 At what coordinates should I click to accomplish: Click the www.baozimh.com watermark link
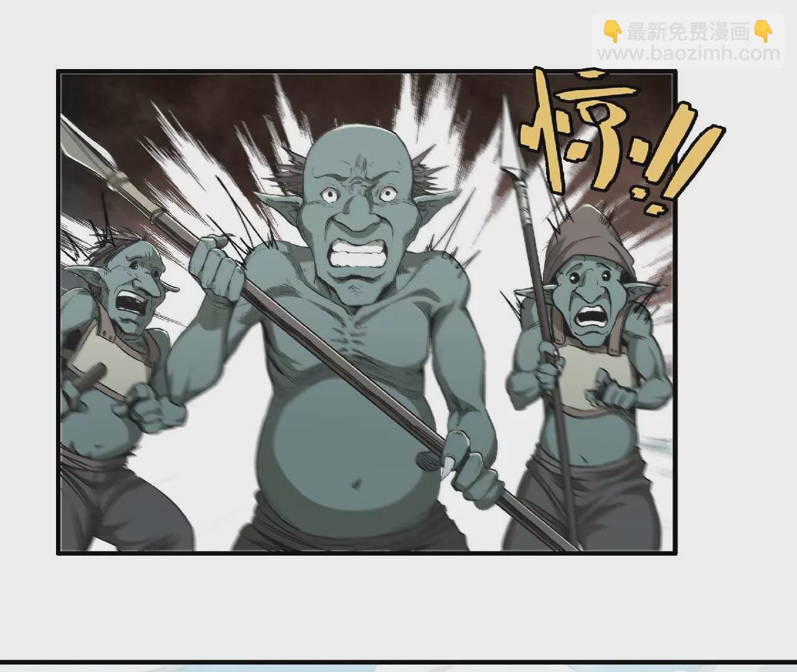click(x=688, y=54)
